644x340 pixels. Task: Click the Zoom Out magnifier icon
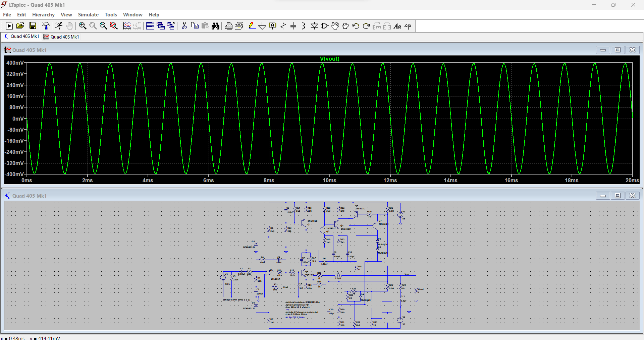pyautogui.click(x=103, y=26)
